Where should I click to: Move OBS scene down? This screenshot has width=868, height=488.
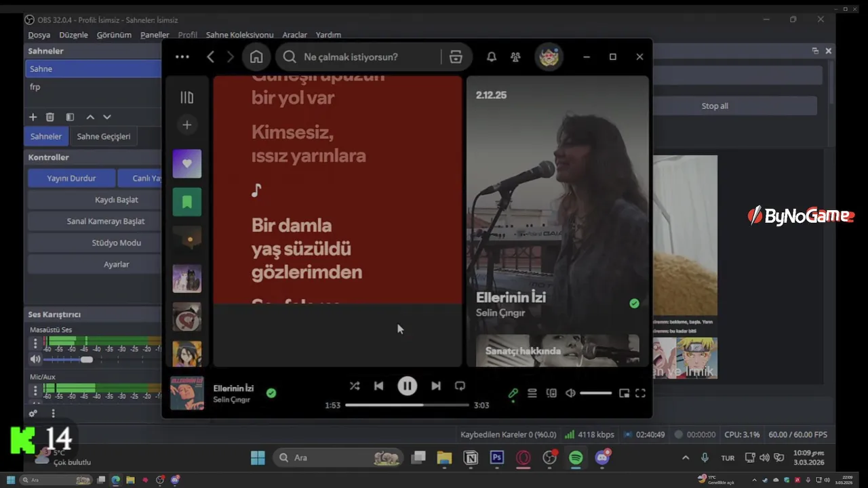coord(106,117)
